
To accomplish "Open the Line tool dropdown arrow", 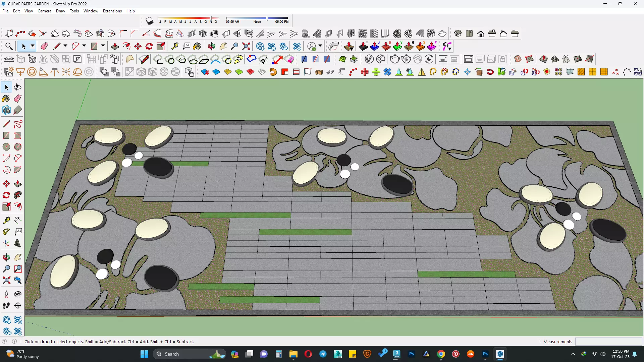I will tap(65, 46).
